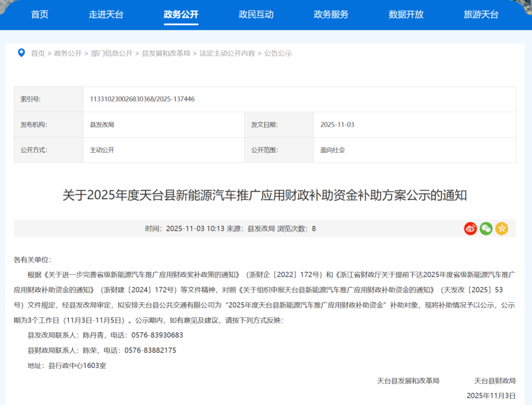Open the 走进天台 section

pos(106,15)
